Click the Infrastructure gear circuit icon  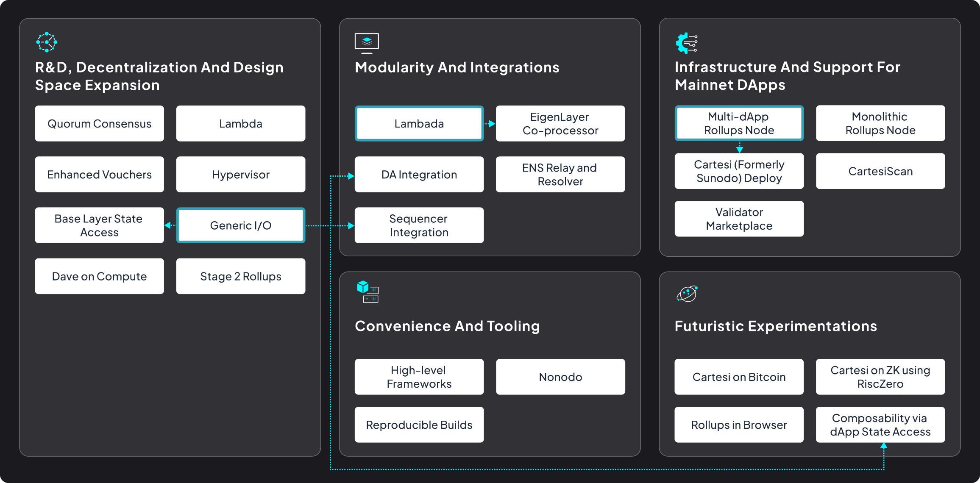click(687, 43)
